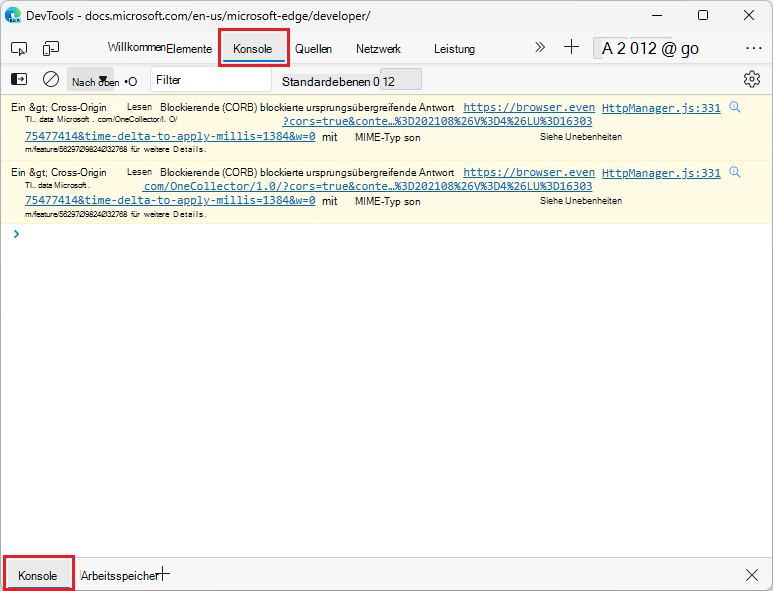Switch to the Elemente tab
The height and width of the screenshot is (591, 773).
pos(189,49)
